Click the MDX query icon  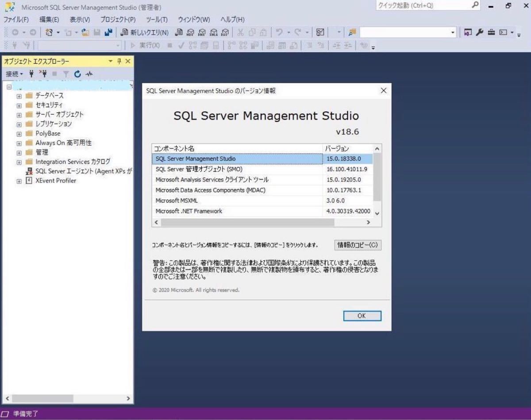coord(190,32)
